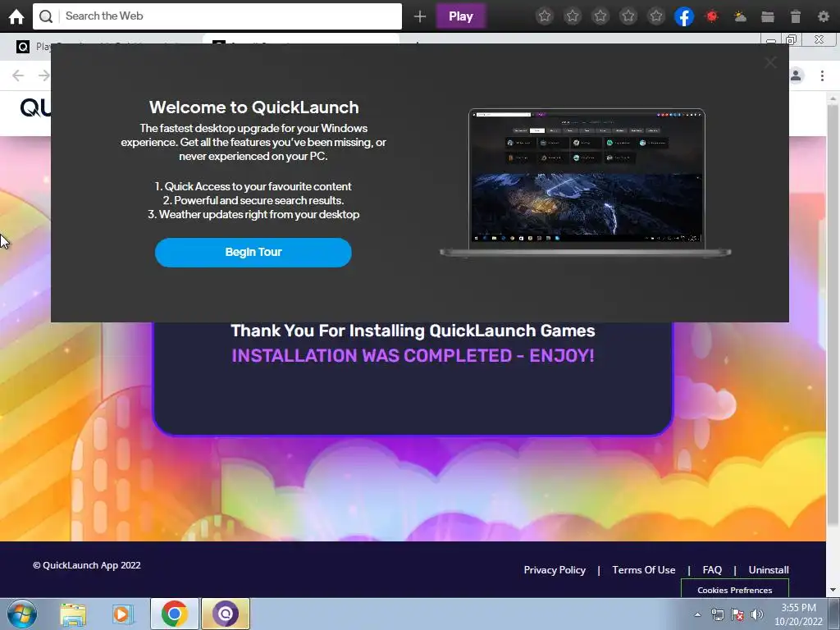Click 'INSTALLATION WAS COMPLETED - ENJOY!' text
This screenshot has width=840, height=630.
pyautogui.click(x=413, y=356)
